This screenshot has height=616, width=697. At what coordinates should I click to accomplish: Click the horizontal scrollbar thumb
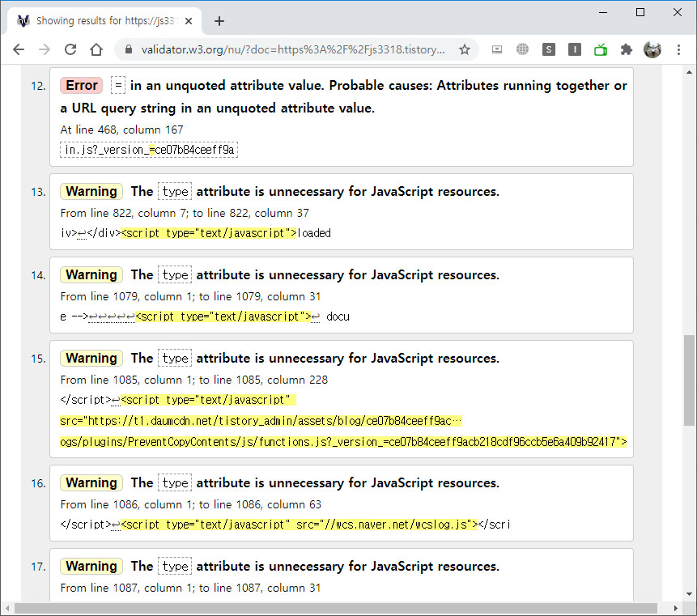tap(336, 608)
